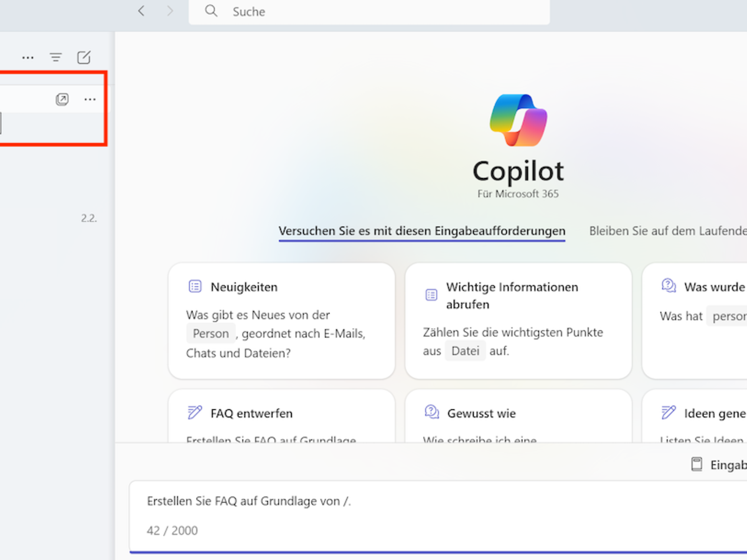Open more options above the chat list
This screenshot has height=560, width=747.
point(28,58)
